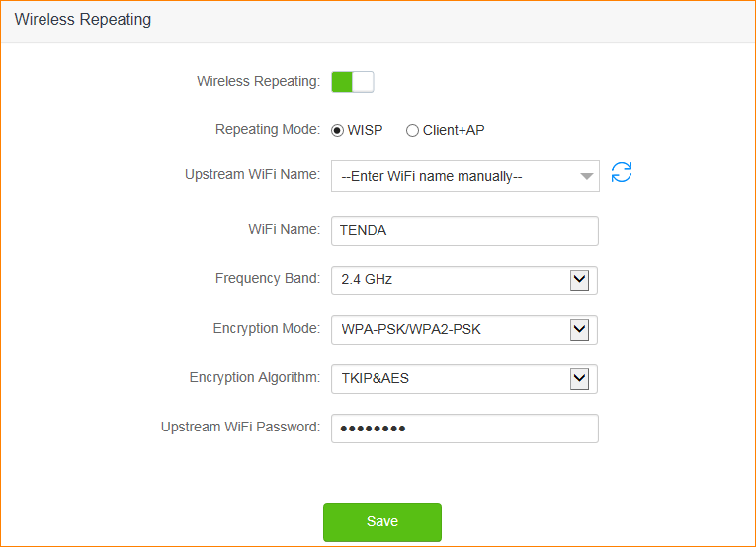Focus the Upstream WiFi Password field
The image size is (756, 547).
[x=464, y=429]
